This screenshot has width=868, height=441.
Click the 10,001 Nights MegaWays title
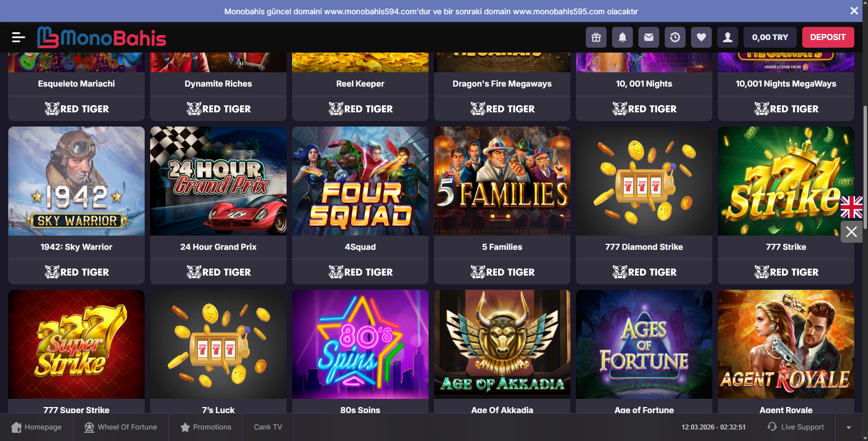click(786, 84)
